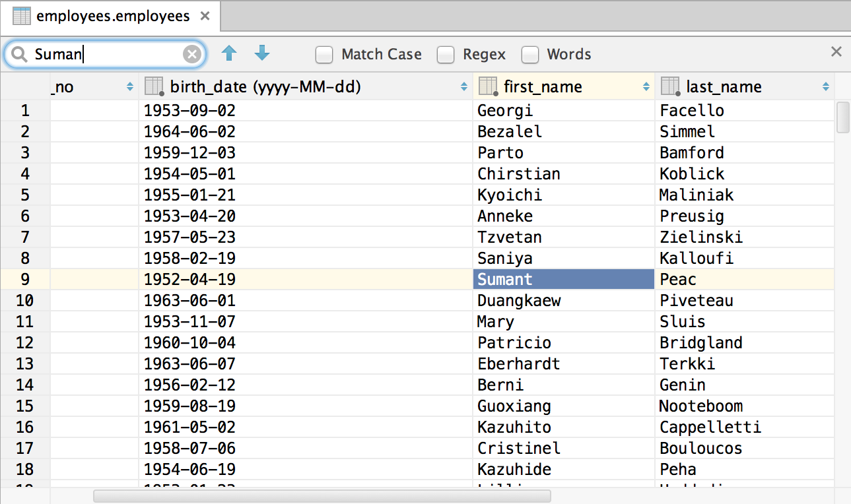Enable Regex search option
Viewport: 851px width, 504px height.
pyautogui.click(x=446, y=55)
